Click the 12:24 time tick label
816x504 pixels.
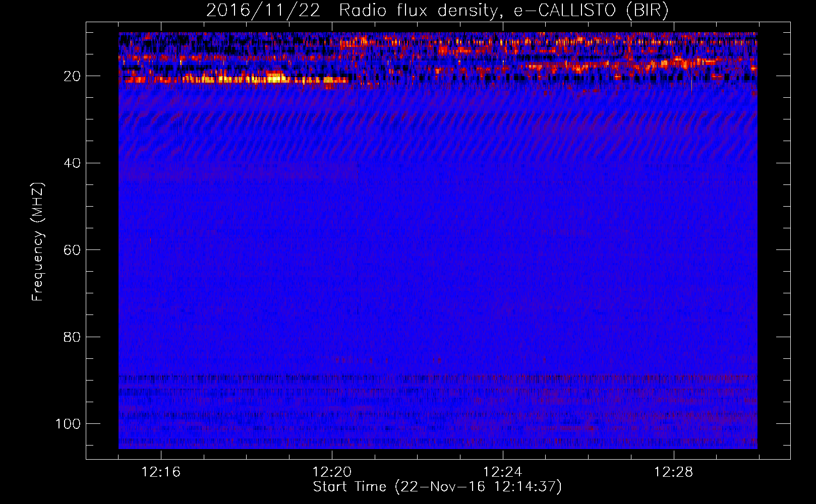pyautogui.click(x=502, y=472)
